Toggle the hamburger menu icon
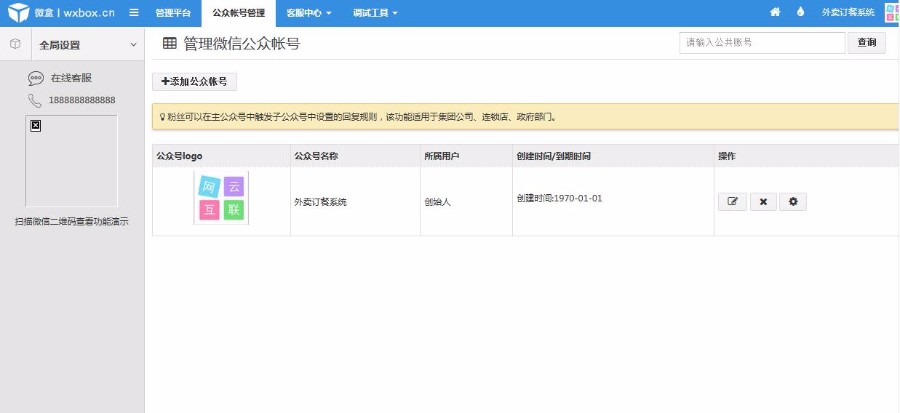900x413 pixels. 134,13
